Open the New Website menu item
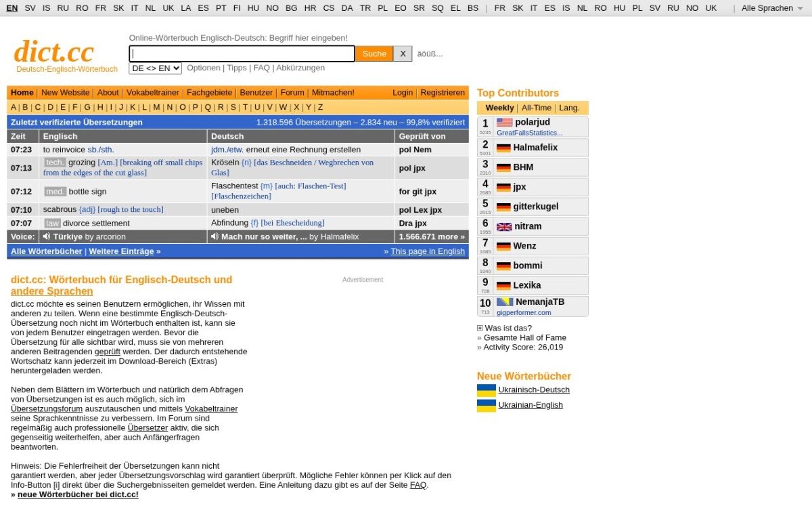Image resolution: width=812 pixels, height=508 pixels. 65,93
